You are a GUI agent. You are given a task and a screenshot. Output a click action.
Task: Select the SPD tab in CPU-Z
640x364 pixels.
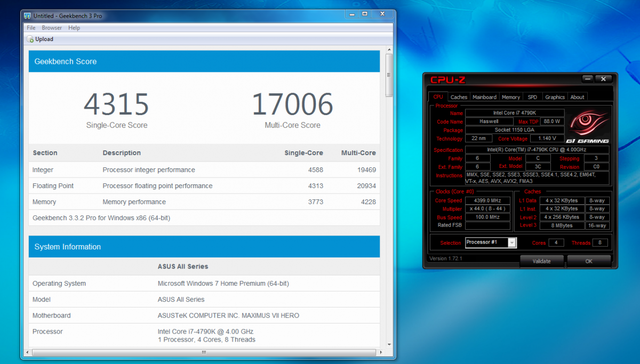532,97
